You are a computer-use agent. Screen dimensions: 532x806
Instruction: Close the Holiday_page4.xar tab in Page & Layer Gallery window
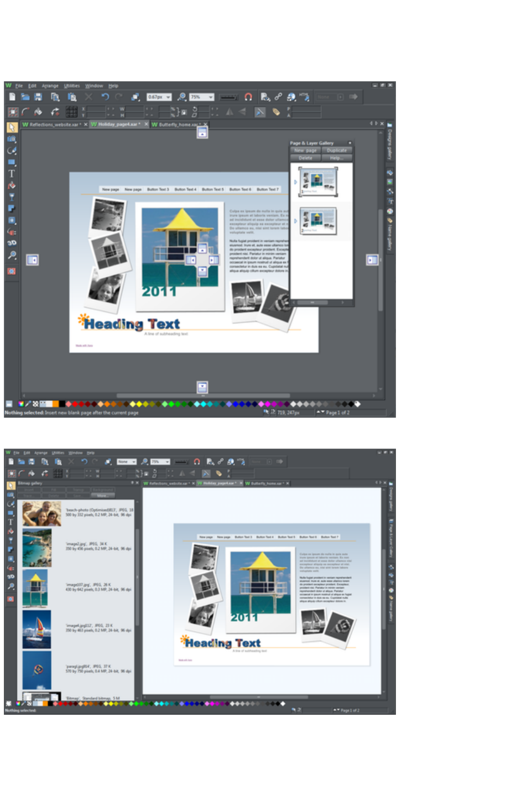[x=147, y=124]
